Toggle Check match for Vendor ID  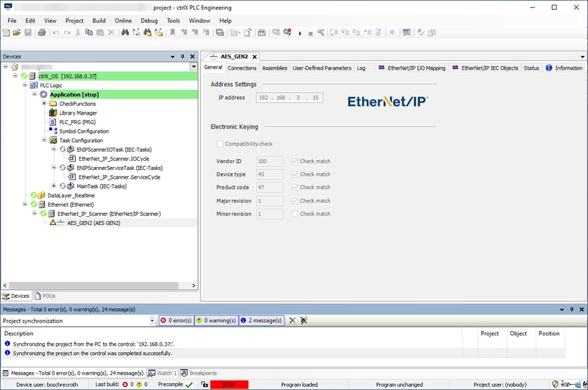pyautogui.click(x=295, y=161)
